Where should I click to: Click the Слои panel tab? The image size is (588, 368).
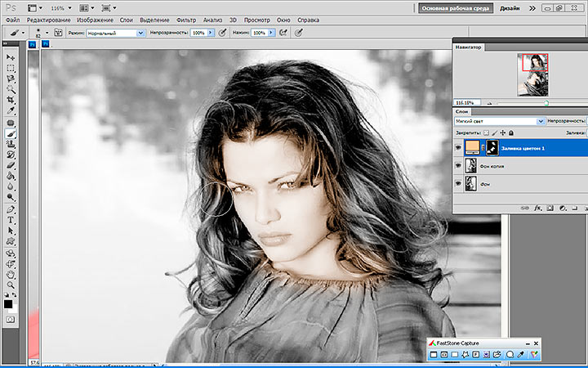461,111
